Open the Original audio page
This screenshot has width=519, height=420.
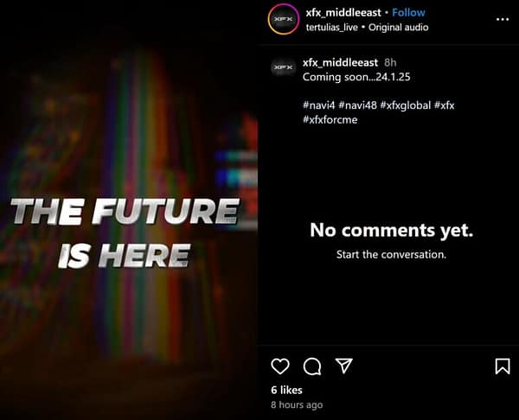[399, 28]
